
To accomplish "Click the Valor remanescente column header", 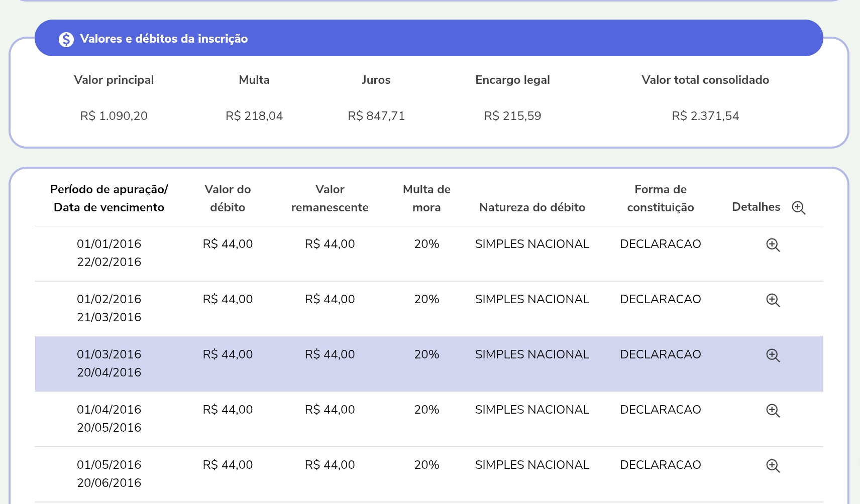I will click(330, 198).
